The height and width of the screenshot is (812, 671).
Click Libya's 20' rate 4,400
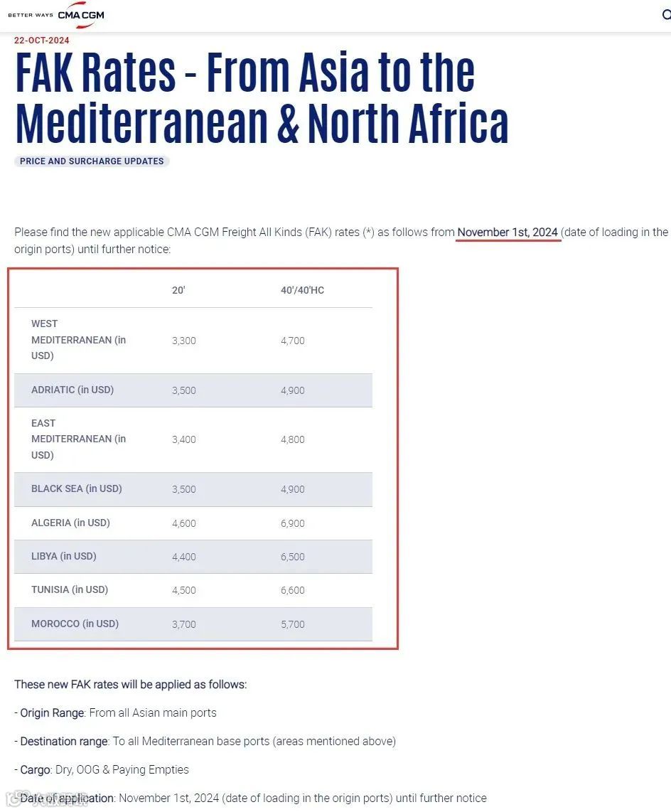(183, 557)
